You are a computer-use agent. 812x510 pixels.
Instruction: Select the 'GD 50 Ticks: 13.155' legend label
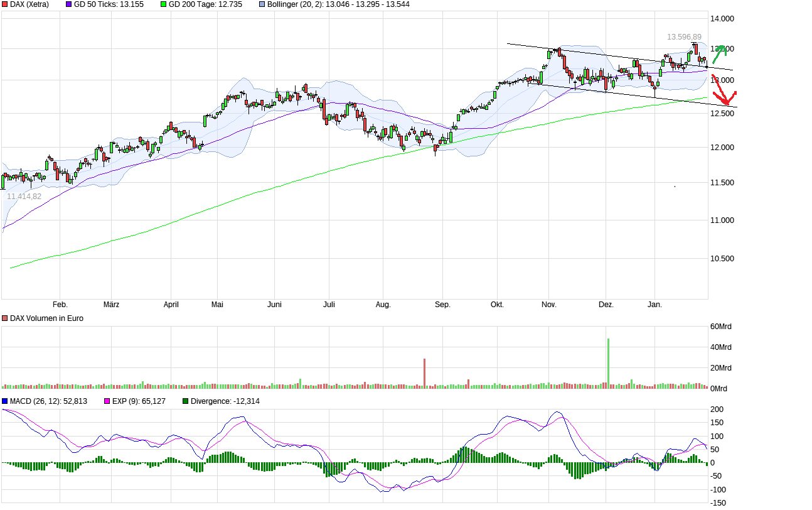[x=109, y=4]
